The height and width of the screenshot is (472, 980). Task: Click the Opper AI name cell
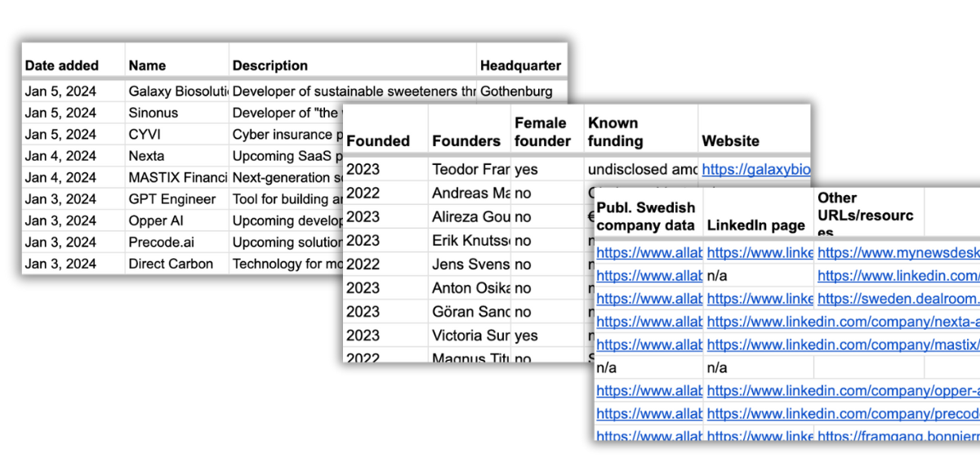pyautogui.click(x=178, y=220)
